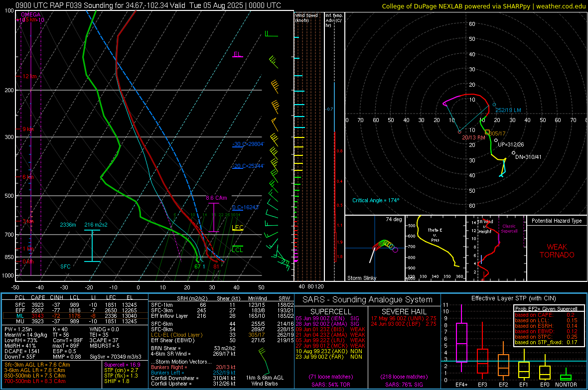Click the OMEGA label on the skew-T
This screenshot has height=390, width=588.
coord(31,14)
